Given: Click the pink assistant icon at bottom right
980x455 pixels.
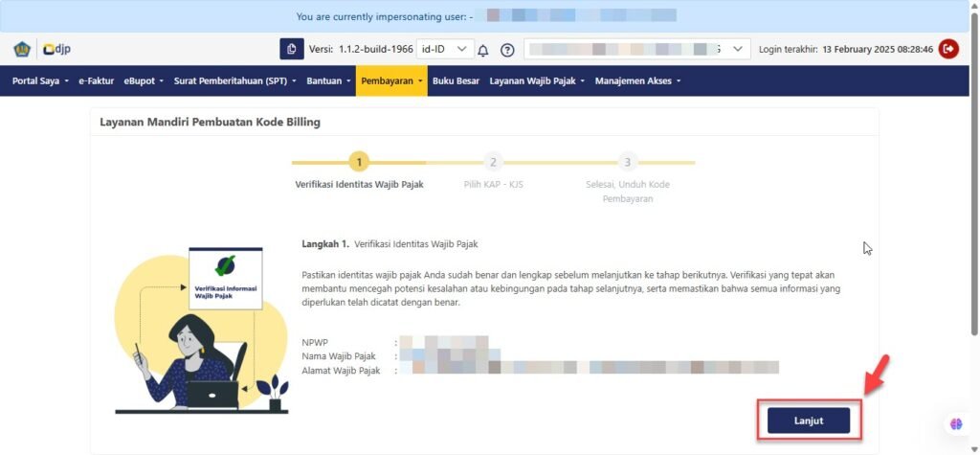Looking at the screenshot, I should point(955,423).
